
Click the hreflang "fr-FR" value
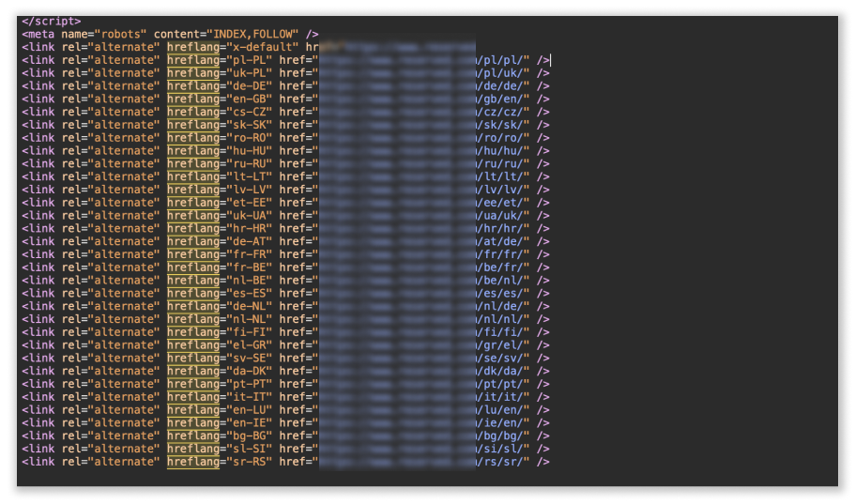point(250,254)
